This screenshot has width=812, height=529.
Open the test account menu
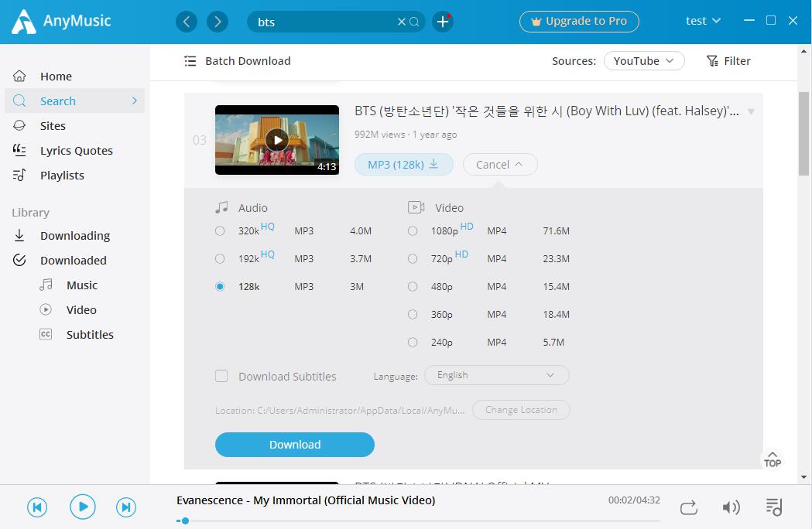[703, 21]
